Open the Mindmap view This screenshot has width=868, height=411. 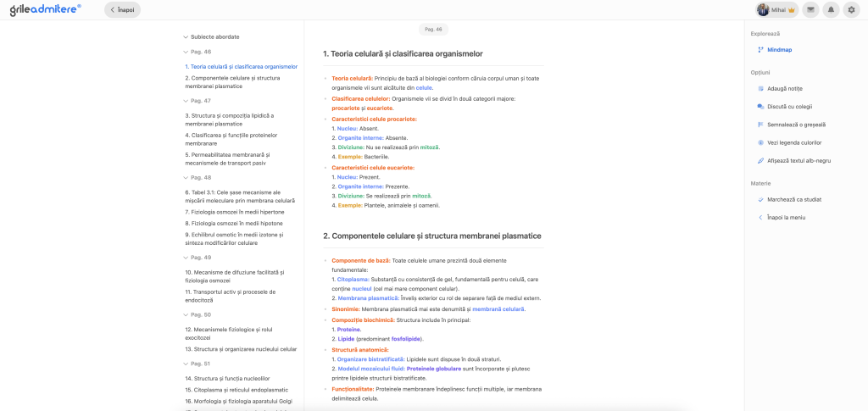pos(775,50)
